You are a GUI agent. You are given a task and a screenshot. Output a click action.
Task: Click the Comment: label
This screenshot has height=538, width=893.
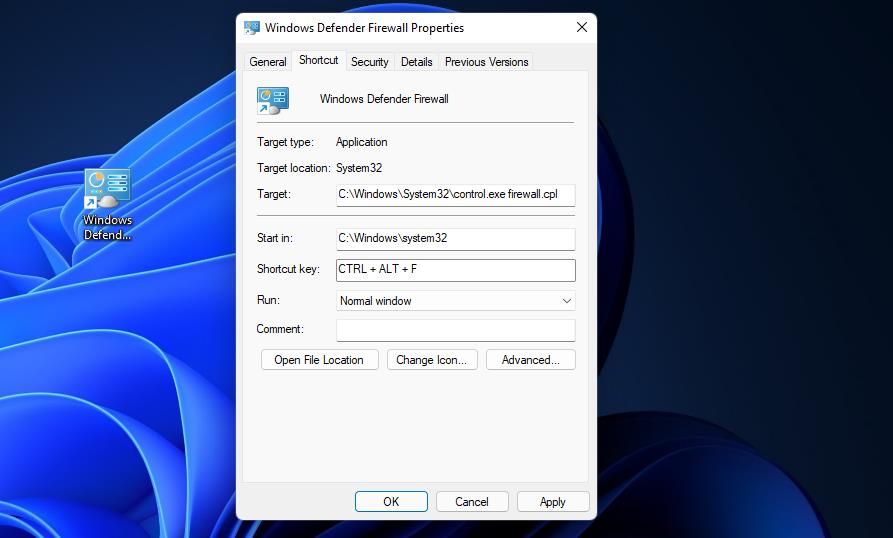(x=280, y=329)
